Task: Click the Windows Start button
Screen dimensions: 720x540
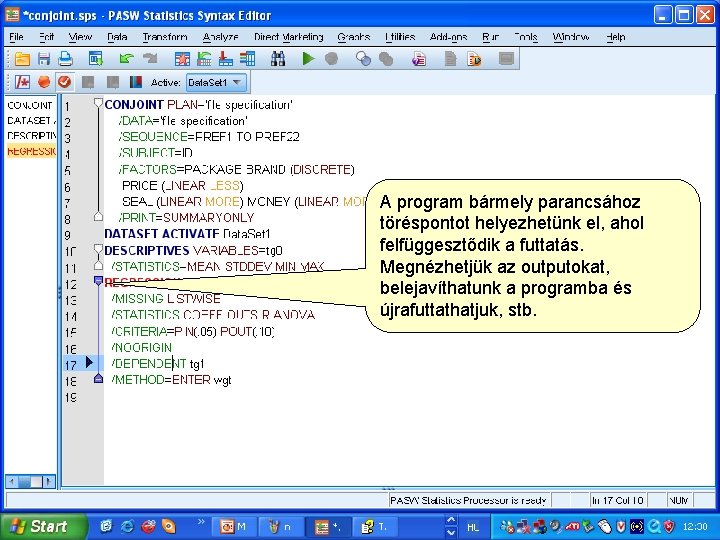Action: [43, 526]
